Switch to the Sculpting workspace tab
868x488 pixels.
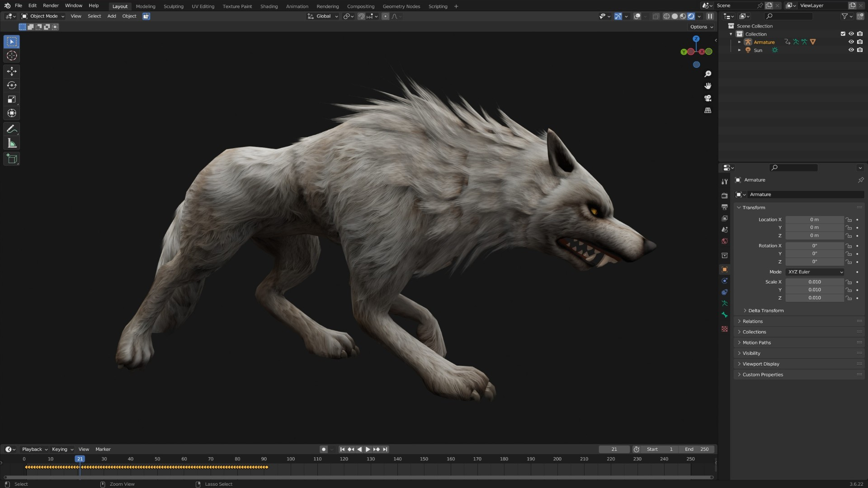tap(174, 6)
